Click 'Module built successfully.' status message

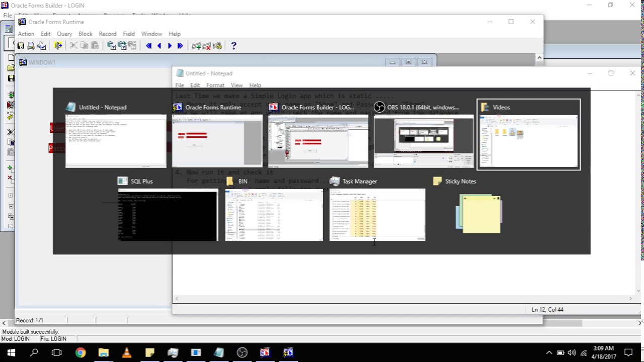pyautogui.click(x=30, y=332)
